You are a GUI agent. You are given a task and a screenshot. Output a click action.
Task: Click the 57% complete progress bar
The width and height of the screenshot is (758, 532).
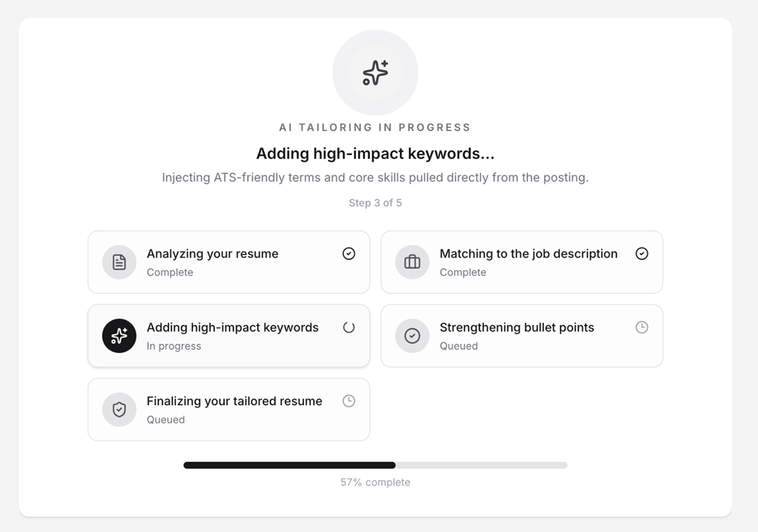375,465
